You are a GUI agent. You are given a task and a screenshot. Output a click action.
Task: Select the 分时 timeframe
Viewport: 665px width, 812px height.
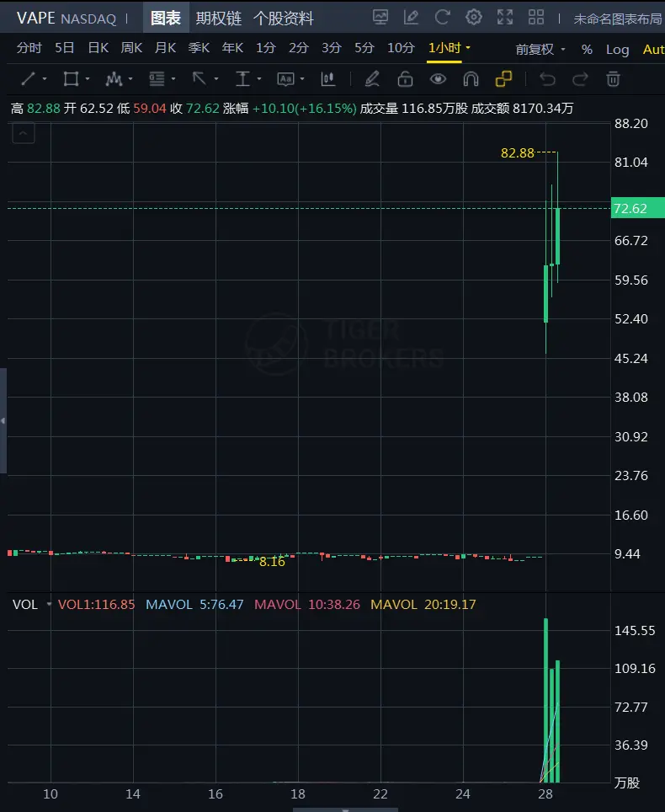coord(29,48)
